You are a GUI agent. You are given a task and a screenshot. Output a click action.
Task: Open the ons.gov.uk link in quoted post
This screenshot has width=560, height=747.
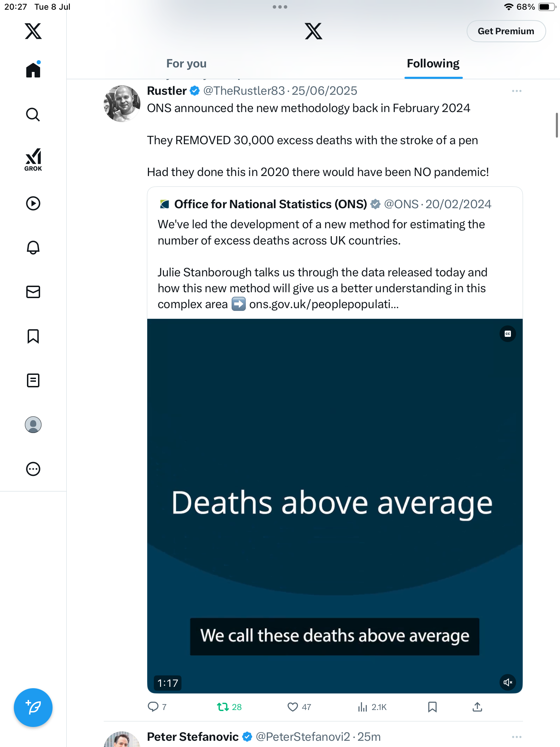[x=324, y=304]
